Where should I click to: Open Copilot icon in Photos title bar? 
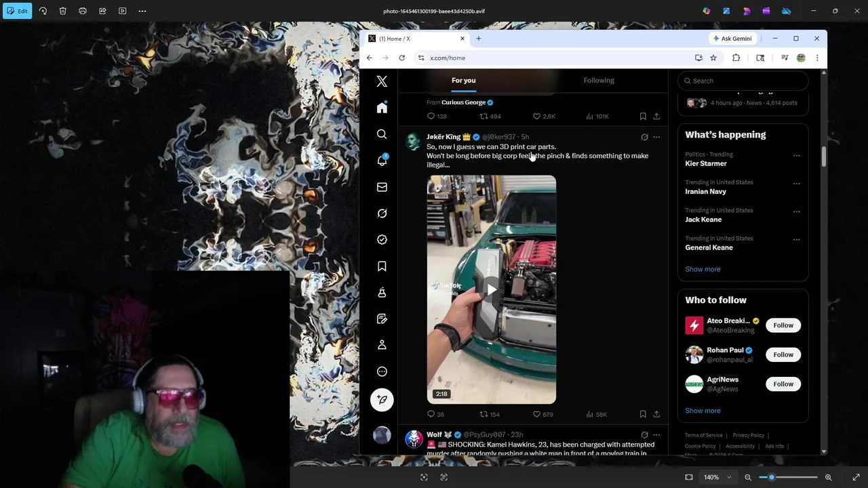tap(707, 11)
